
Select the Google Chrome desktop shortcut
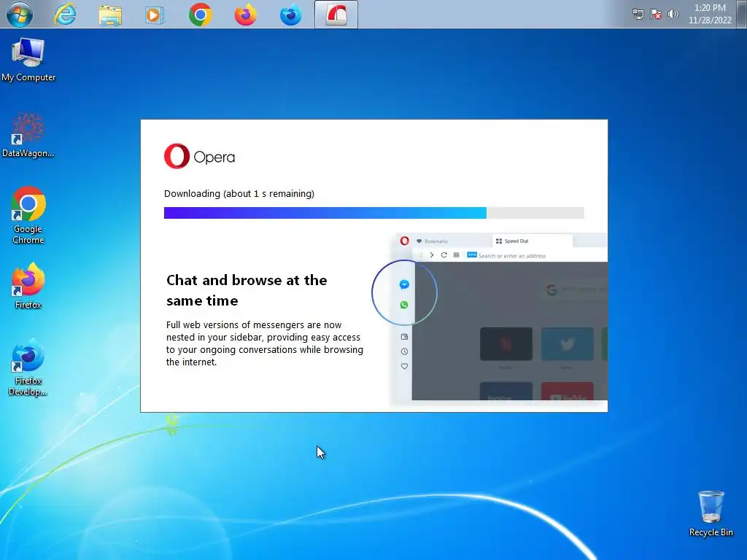tap(28, 215)
